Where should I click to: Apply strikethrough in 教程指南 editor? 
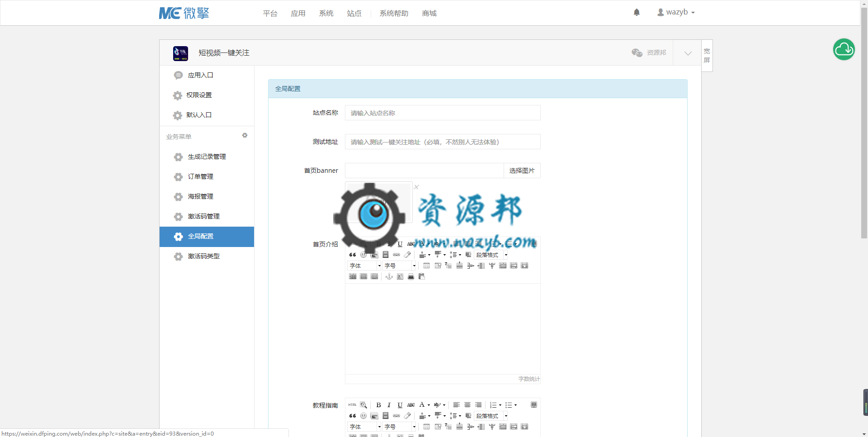[x=411, y=405]
